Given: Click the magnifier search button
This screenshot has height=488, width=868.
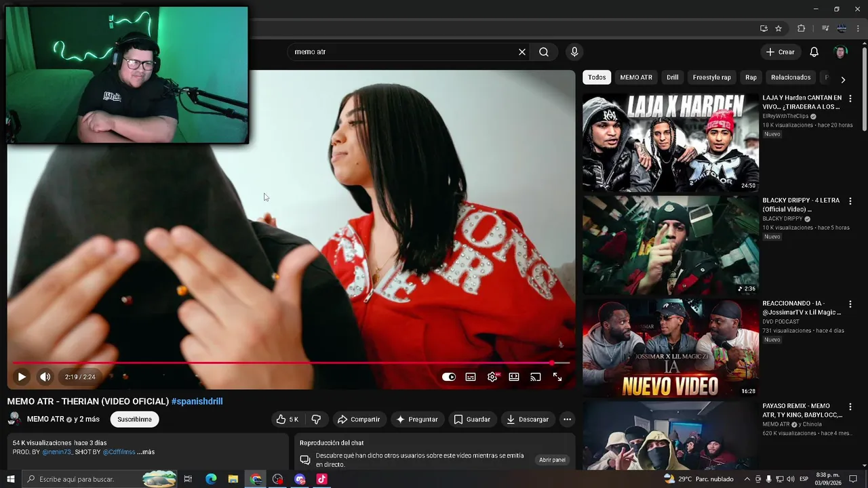Looking at the screenshot, I should (x=544, y=52).
